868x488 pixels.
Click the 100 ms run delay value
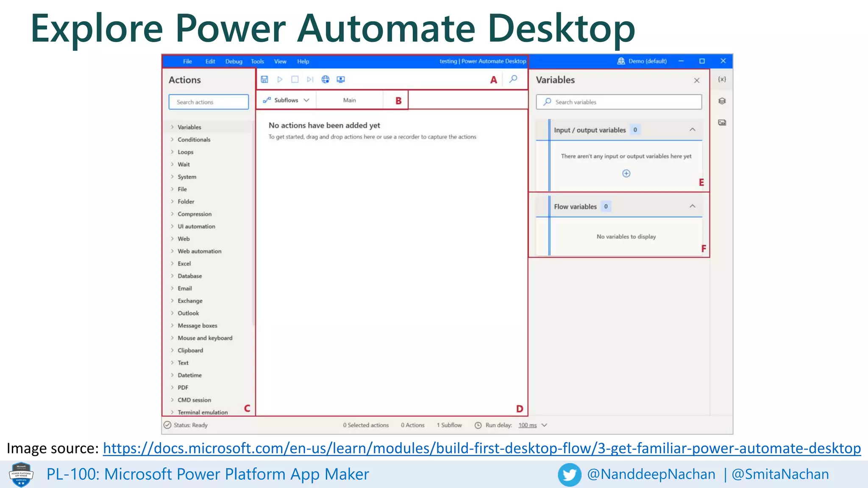(x=527, y=425)
